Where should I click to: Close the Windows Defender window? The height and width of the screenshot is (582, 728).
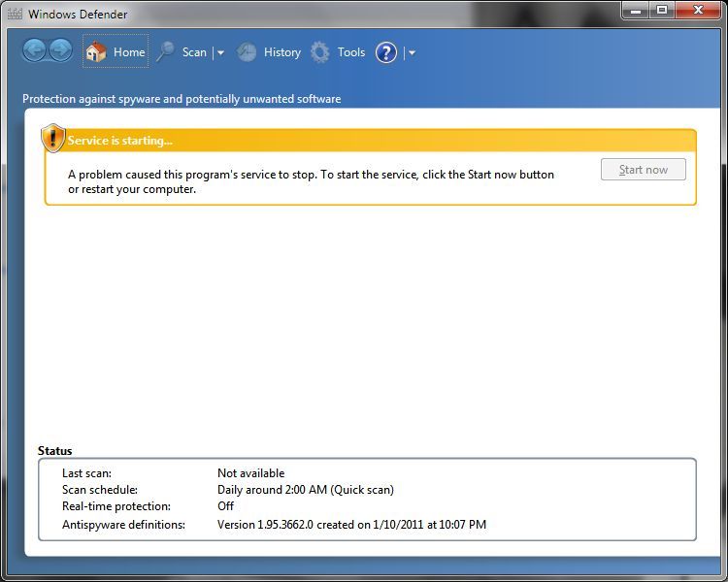tap(698, 10)
